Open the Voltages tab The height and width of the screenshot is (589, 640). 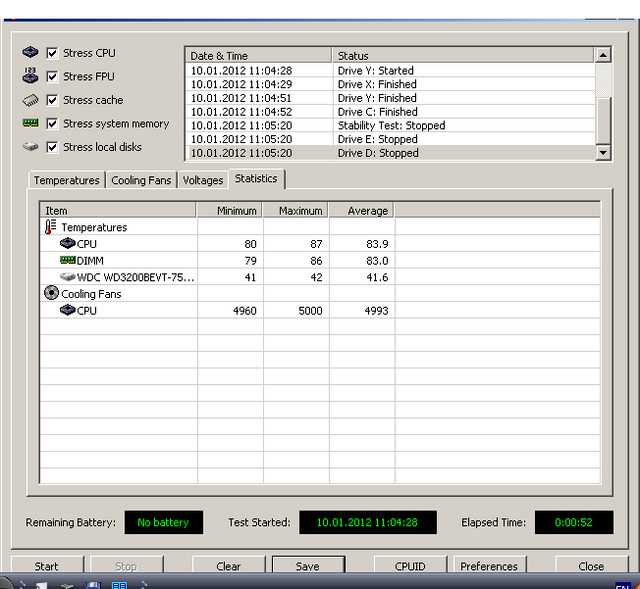click(x=203, y=181)
